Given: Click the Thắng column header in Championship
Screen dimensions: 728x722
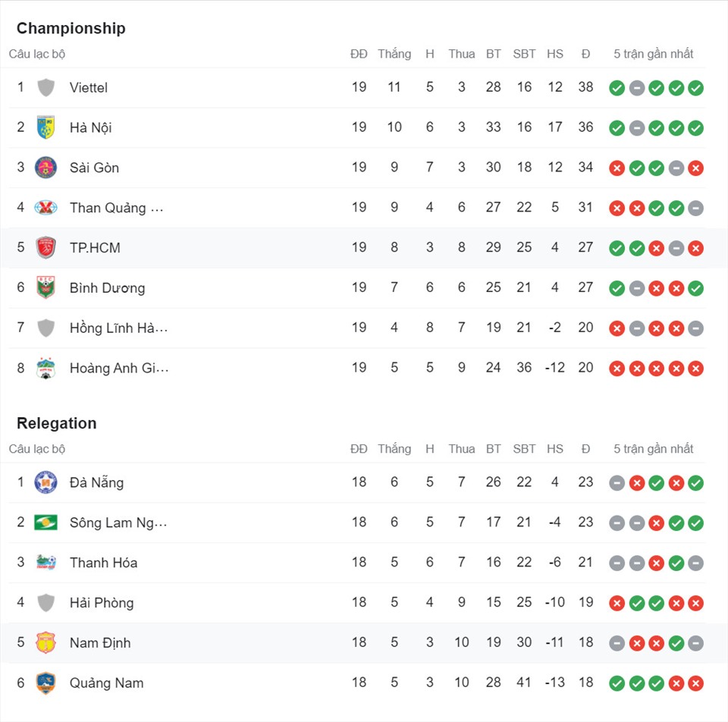Looking at the screenshot, I should click(x=394, y=54).
